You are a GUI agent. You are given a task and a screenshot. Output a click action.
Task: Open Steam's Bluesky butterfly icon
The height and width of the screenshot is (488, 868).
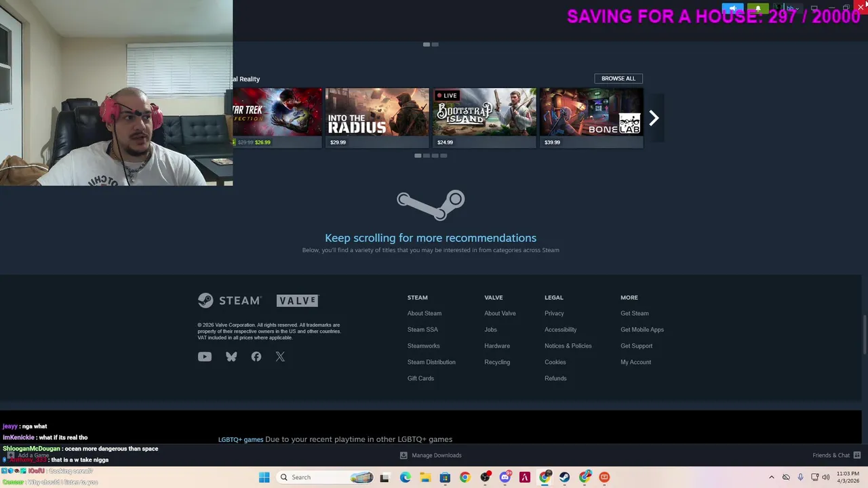pyautogui.click(x=231, y=357)
